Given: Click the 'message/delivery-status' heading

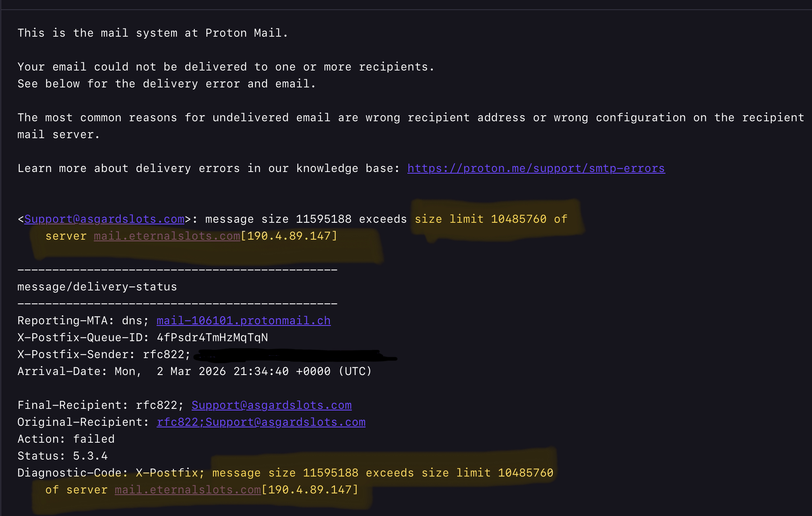Looking at the screenshot, I should pyautogui.click(x=97, y=287).
